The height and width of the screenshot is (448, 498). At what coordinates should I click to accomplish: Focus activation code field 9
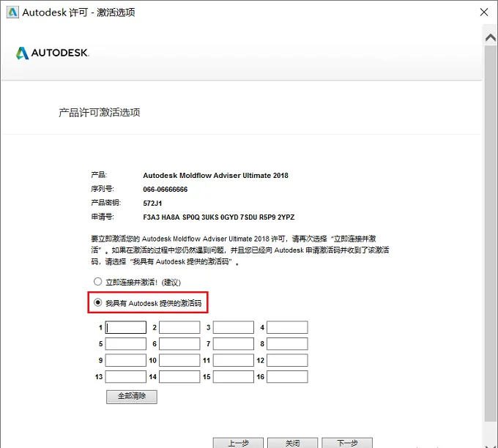(126, 360)
